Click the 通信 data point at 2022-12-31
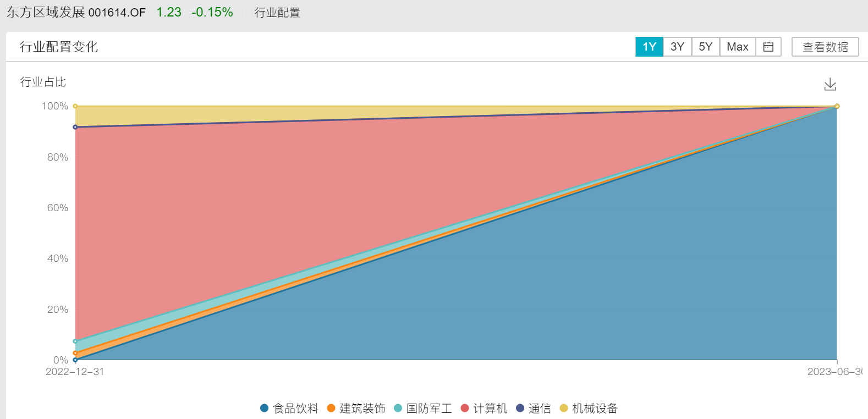 (x=75, y=127)
